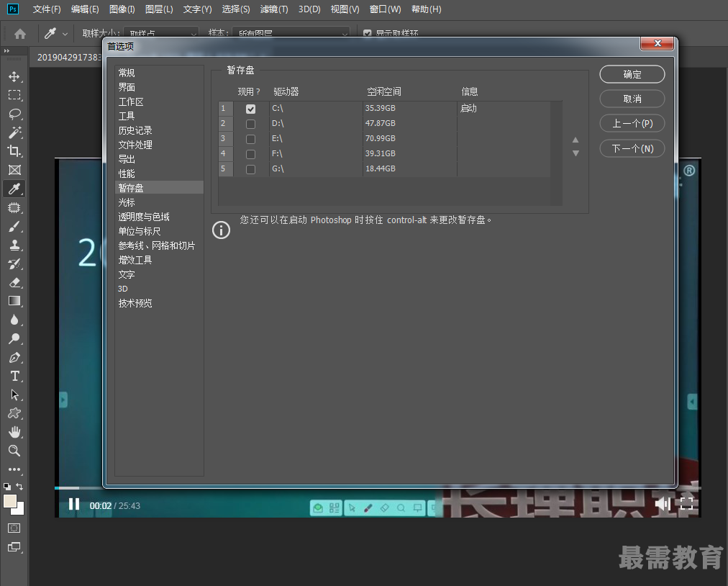The width and height of the screenshot is (728, 586).
Task: Open the sample size dropdown
Action: 161,33
